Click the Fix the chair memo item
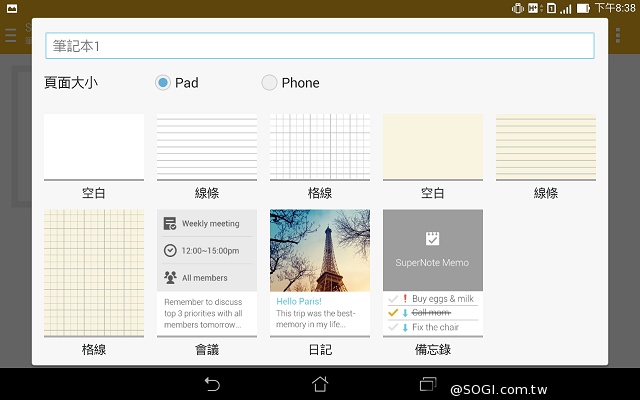Screen dimensions: 640x400 pos(433,327)
